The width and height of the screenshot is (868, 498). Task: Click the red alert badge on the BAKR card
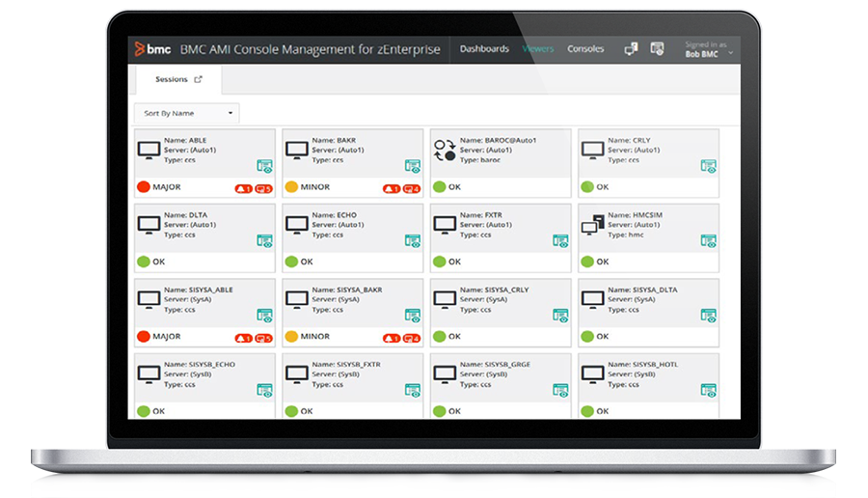pos(392,188)
